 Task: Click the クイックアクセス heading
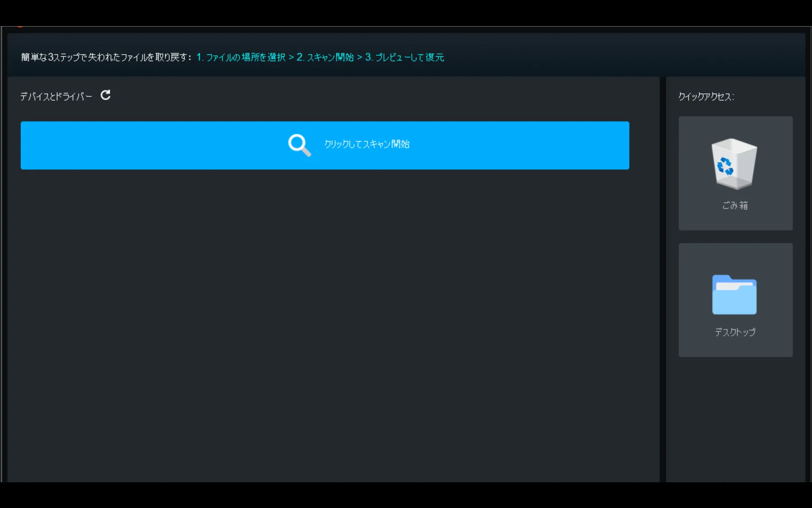[706, 97]
